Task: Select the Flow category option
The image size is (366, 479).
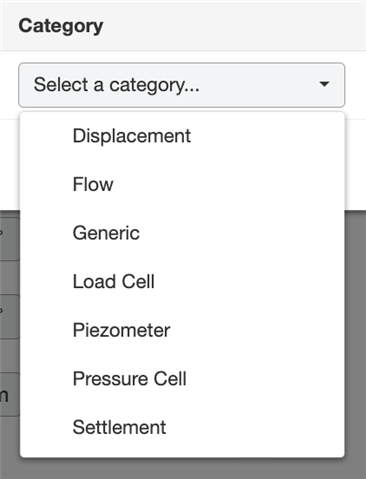Action: 182,184
